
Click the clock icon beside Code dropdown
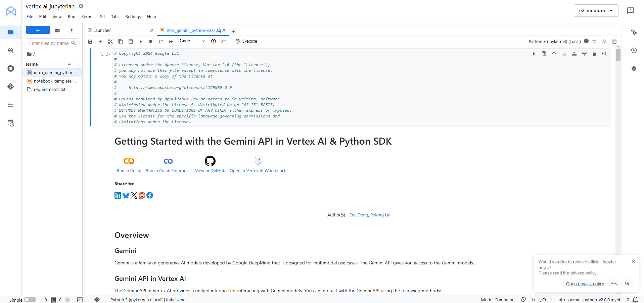click(x=214, y=41)
